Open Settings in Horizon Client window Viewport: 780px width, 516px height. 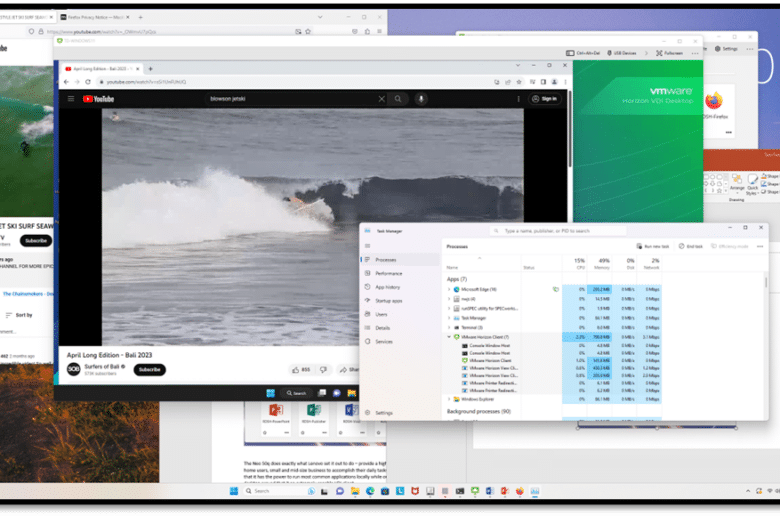coord(726,49)
